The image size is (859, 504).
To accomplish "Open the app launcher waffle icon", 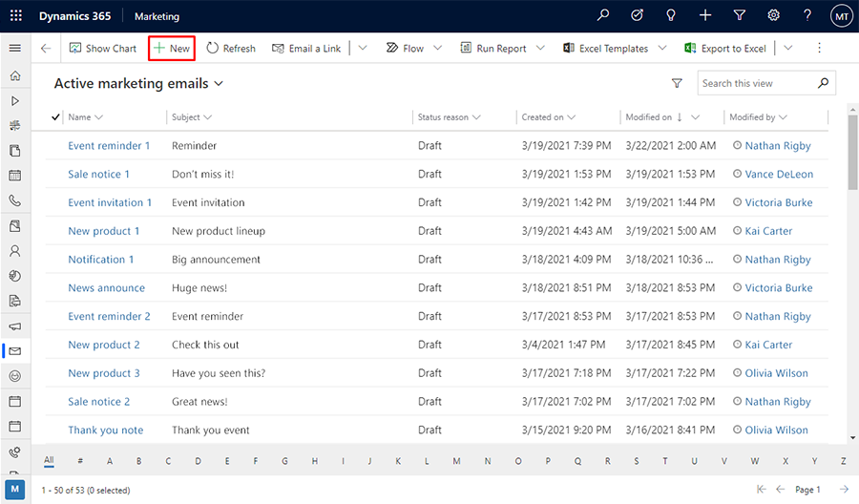I will pos(16,16).
